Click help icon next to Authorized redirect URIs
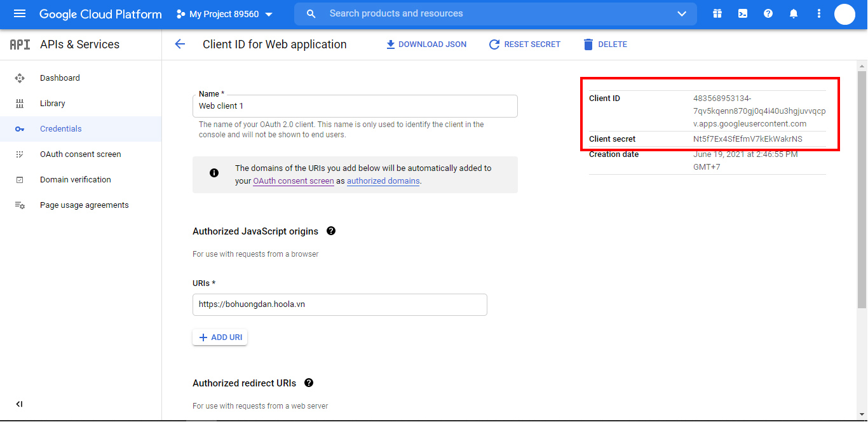Image resolution: width=868 pixels, height=422 pixels. [309, 383]
